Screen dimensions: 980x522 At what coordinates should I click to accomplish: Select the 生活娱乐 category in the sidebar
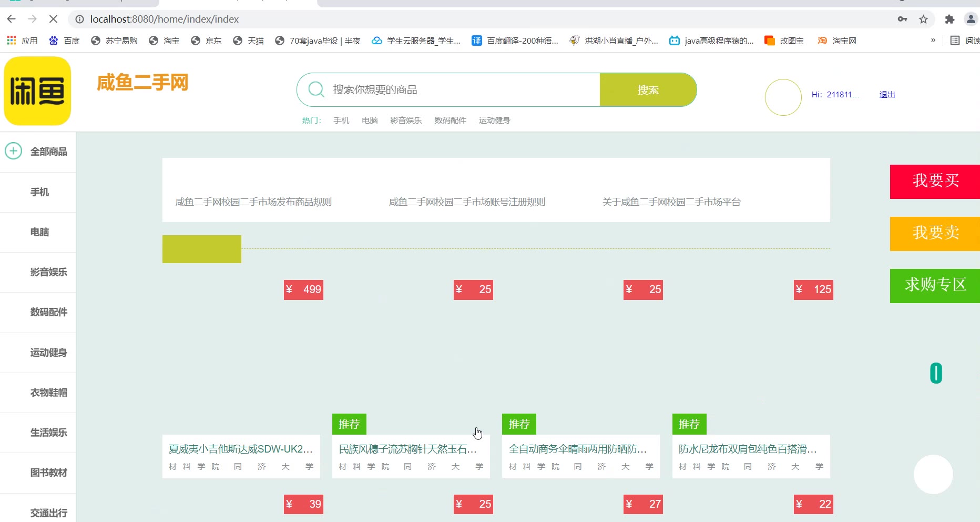(48, 433)
